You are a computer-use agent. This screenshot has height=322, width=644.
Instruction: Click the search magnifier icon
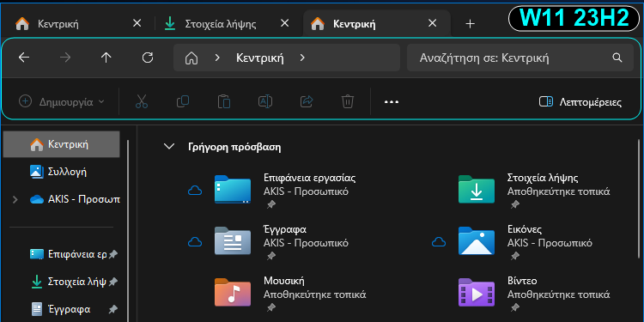[617, 58]
